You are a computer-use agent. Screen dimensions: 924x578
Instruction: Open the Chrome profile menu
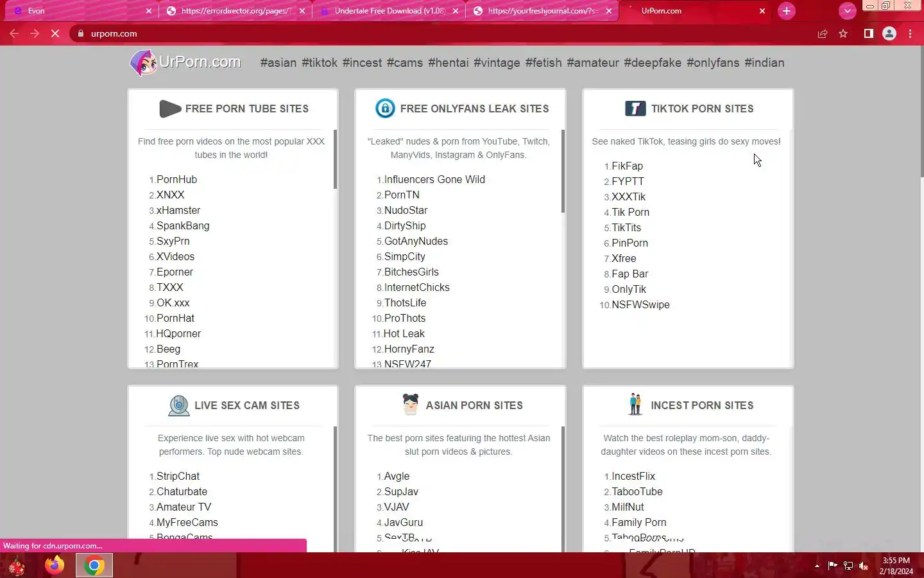pos(889,33)
